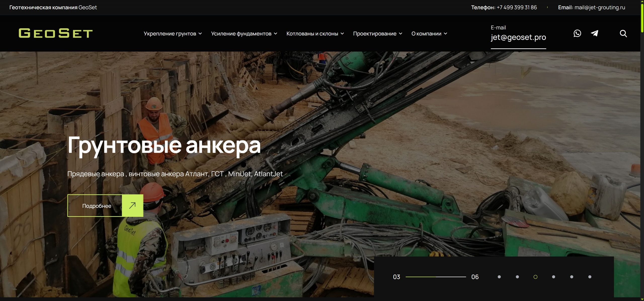This screenshot has height=301, width=644.
Task: Open the Котлованы и склоны chevron
Action: pos(342,34)
